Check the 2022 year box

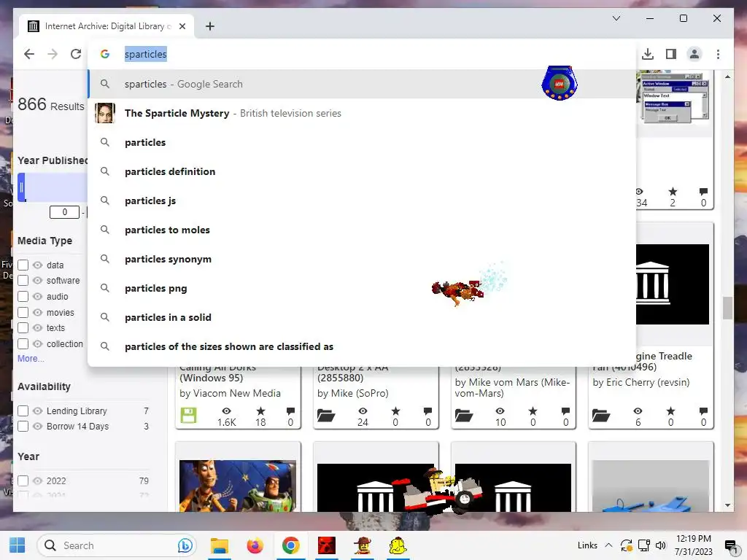[23, 481]
